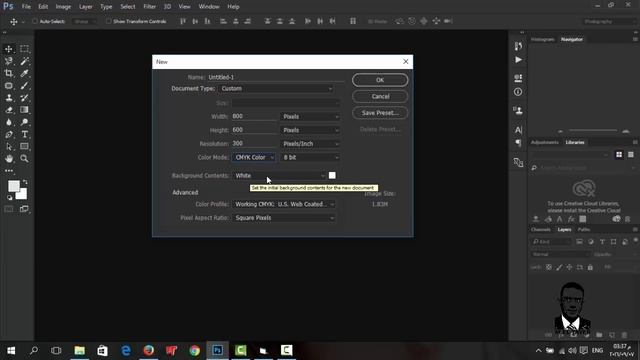Select the Horizontal Type tool

[x=24, y=134]
